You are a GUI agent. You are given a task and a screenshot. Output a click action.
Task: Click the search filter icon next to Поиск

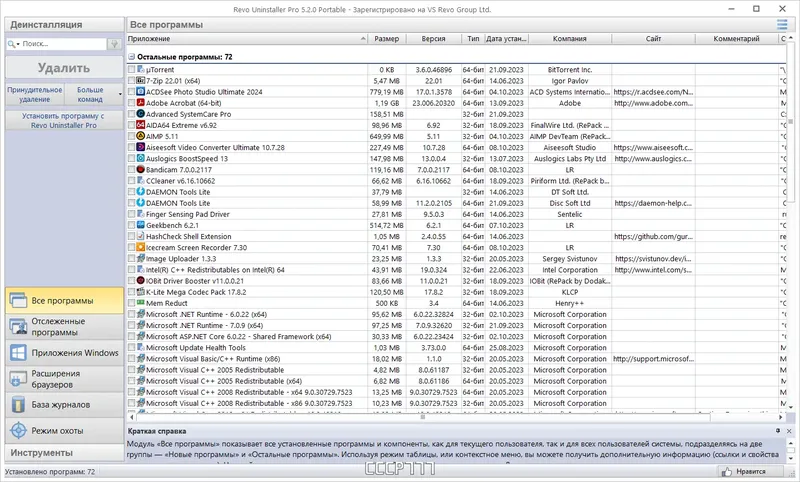[115, 44]
